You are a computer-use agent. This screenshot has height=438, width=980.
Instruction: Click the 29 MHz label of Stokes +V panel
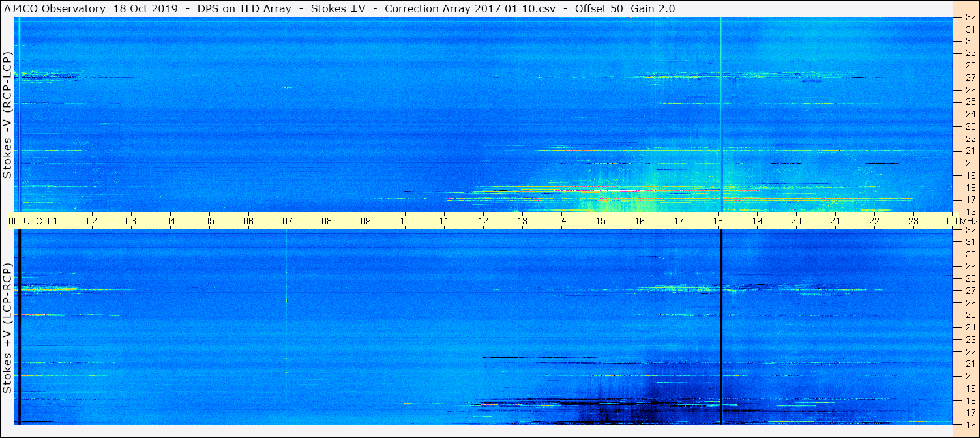(x=970, y=267)
